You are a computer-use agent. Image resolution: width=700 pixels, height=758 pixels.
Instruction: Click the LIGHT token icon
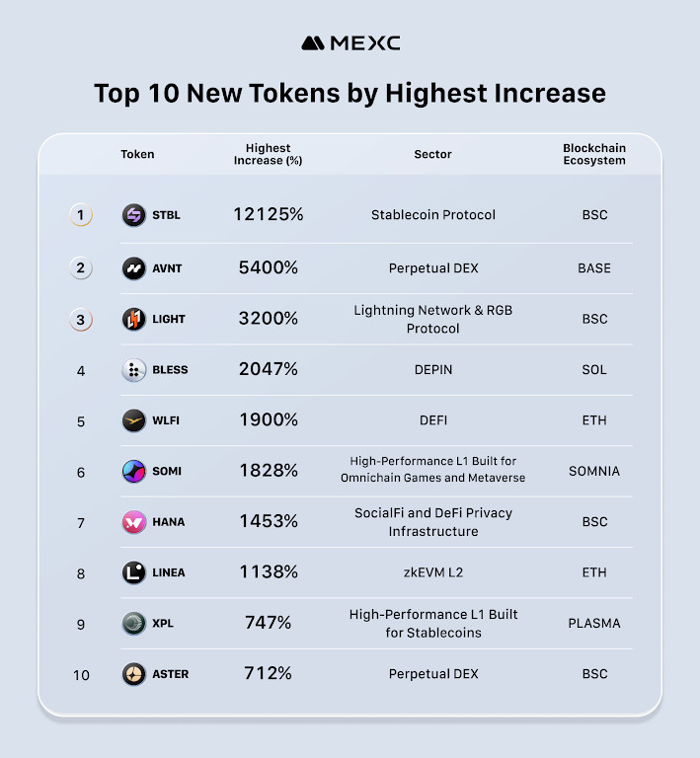coord(134,319)
